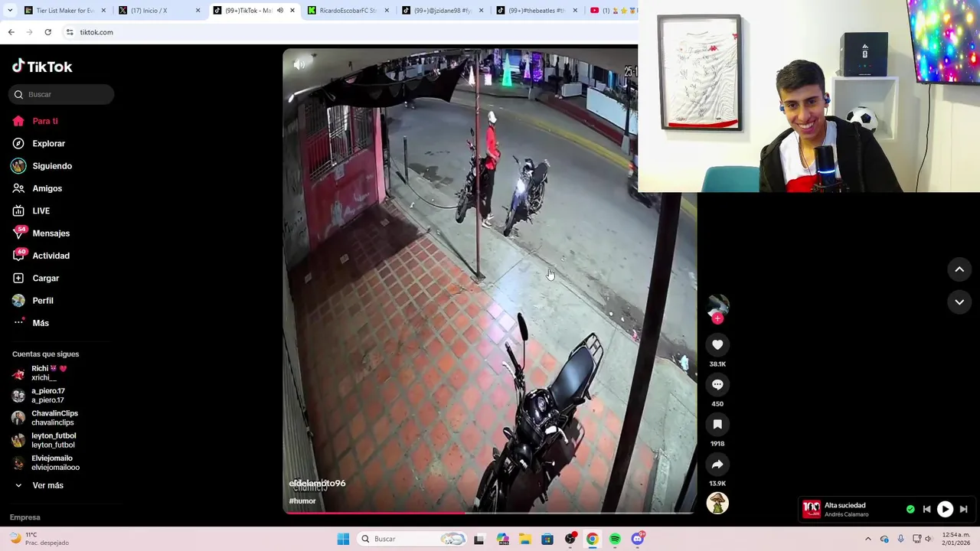The height and width of the screenshot is (551, 980).
Task: Open Spotify from taskbar
Action: (x=615, y=539)
